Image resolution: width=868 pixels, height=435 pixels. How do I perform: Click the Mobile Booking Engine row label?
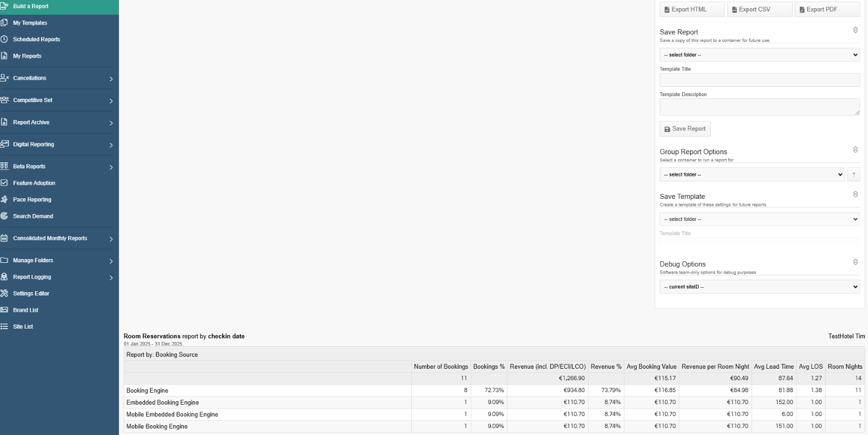coord(157,426)
